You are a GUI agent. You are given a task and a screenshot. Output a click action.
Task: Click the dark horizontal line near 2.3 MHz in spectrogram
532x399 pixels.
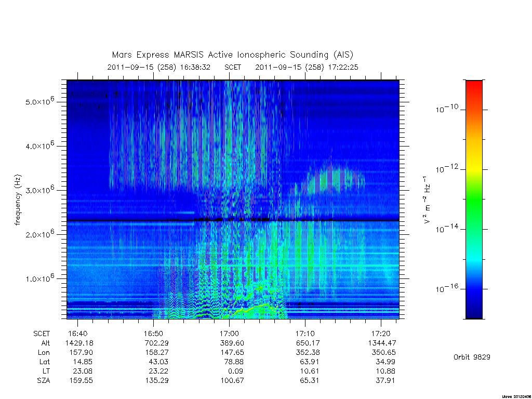point(233,220)
